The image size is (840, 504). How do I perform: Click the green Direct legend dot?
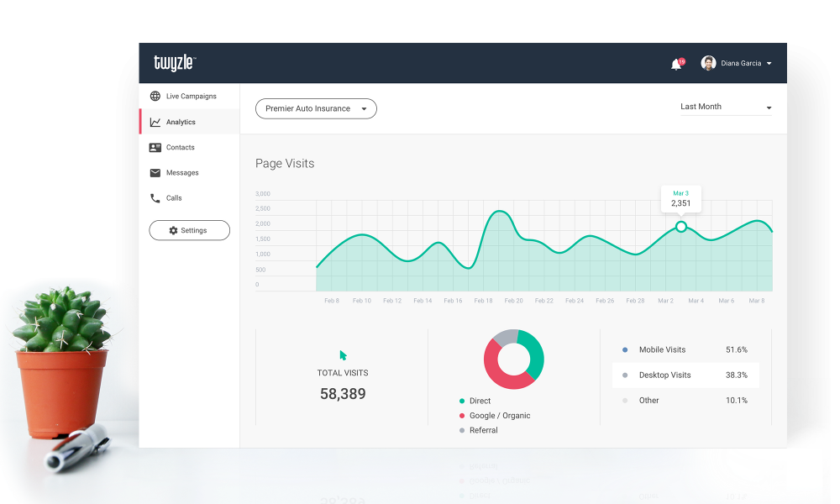(462, 401)
